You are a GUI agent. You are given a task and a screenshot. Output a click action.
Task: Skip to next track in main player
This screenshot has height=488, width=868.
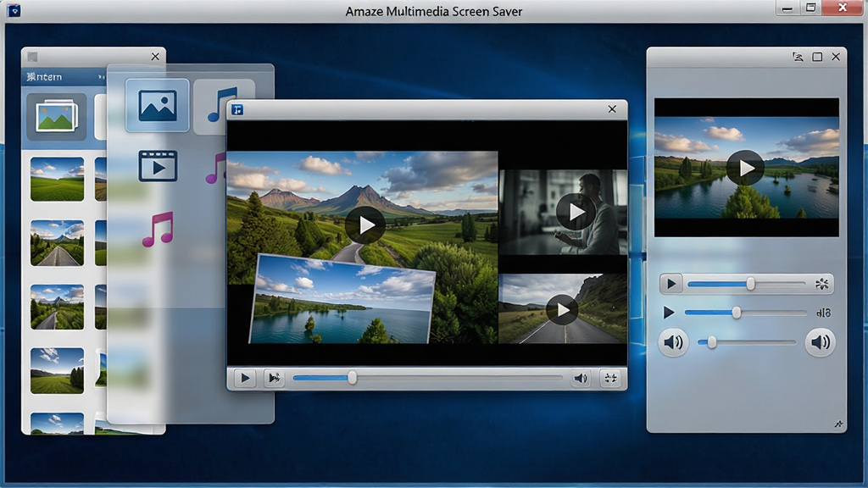274,379
